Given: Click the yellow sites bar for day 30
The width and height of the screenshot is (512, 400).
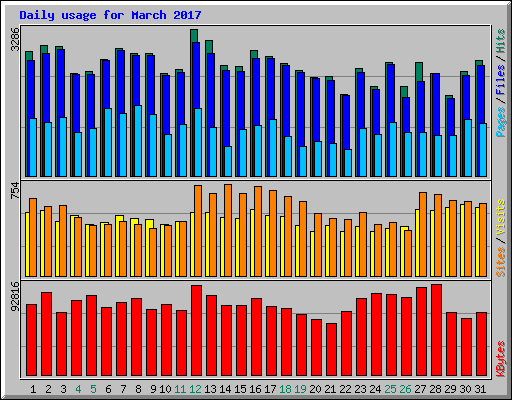Looking at the screenshot, I should [x=462, y=240].
